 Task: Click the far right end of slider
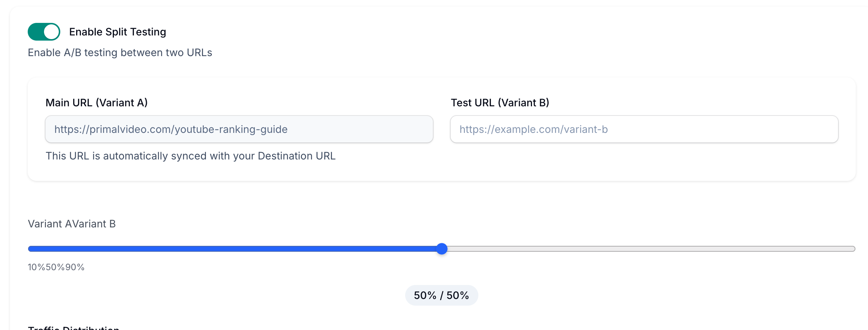(x=852, y=249)
